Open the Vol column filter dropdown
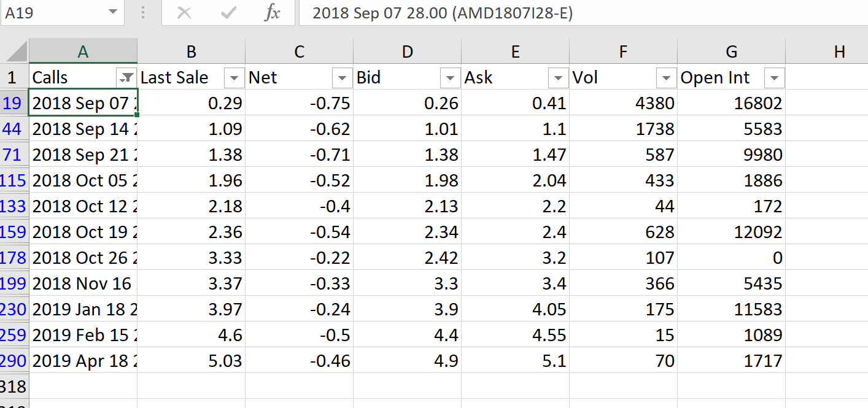 click(x=666, y=78)
